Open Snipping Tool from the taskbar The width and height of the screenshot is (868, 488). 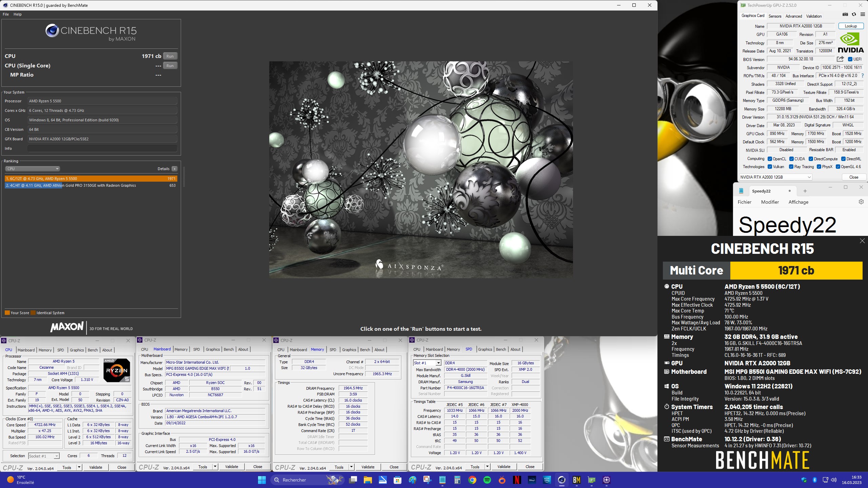(427, 480)
